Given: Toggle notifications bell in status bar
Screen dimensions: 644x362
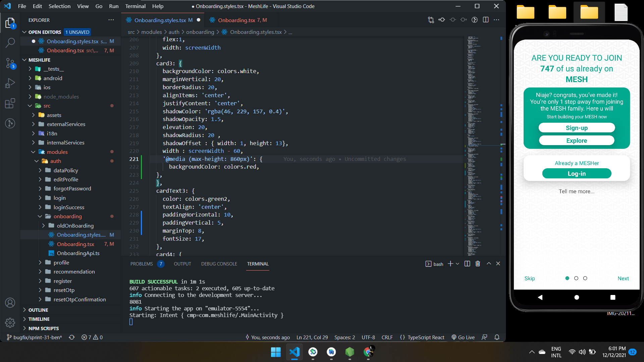Looking at the screenshot, I should pos(497,337).
